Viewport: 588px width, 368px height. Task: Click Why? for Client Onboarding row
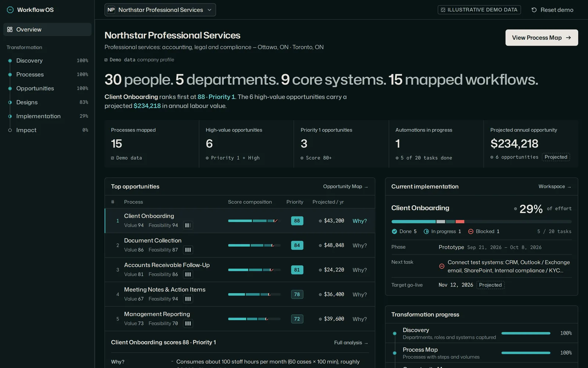click(360, 221)
